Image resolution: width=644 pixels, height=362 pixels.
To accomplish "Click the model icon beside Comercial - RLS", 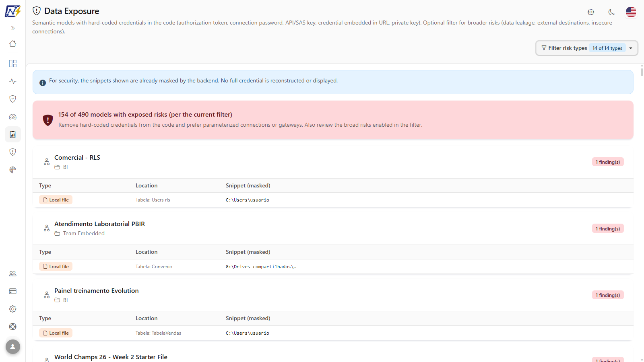I will point(47,162).
